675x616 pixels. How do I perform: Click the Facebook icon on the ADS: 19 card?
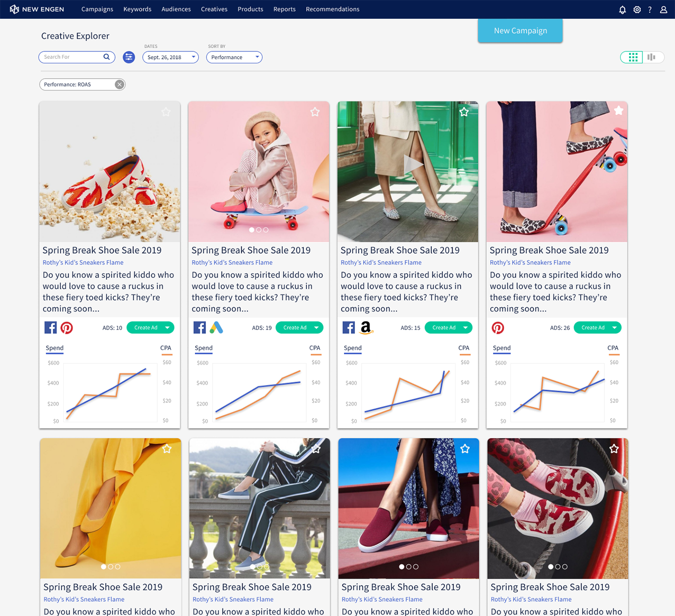200,327
